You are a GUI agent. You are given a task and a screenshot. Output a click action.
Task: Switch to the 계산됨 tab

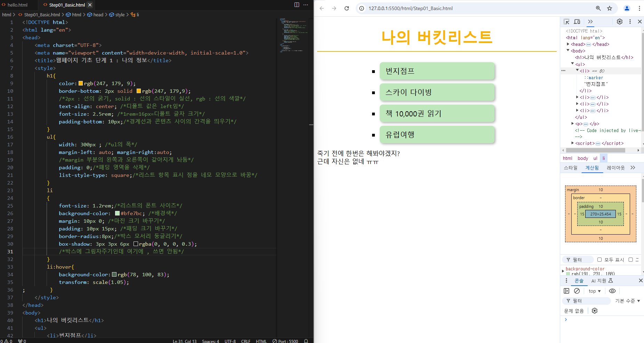pos(592,168)
